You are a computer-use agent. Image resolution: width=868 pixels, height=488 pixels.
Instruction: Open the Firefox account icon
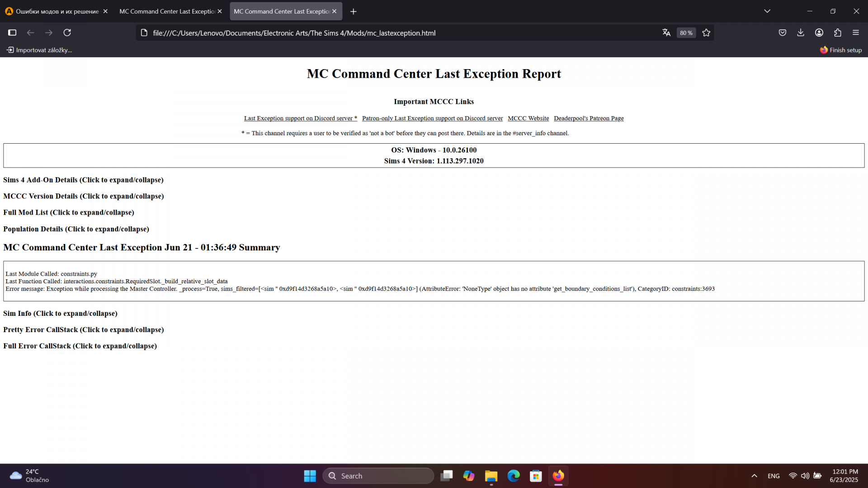click(x=819, y=33)
